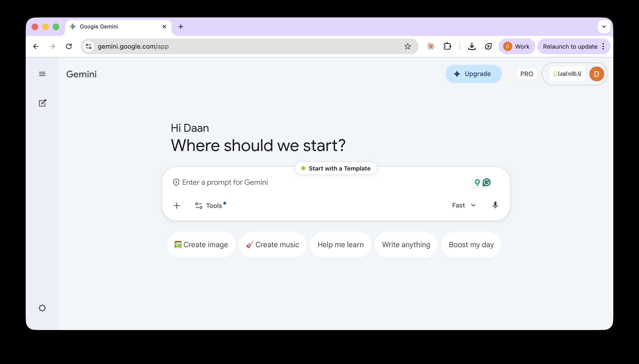Click the shield icon in prompt field
639x364 pixels.
[176, 182]
